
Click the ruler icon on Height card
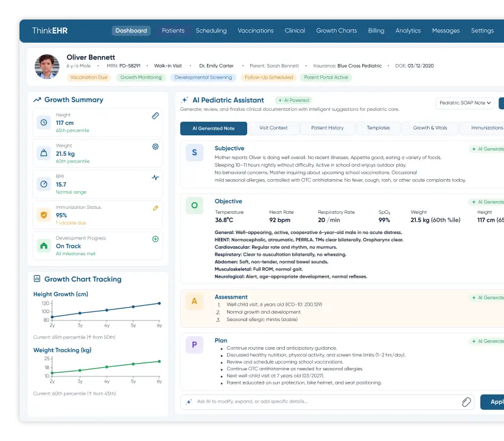point(155,116)
